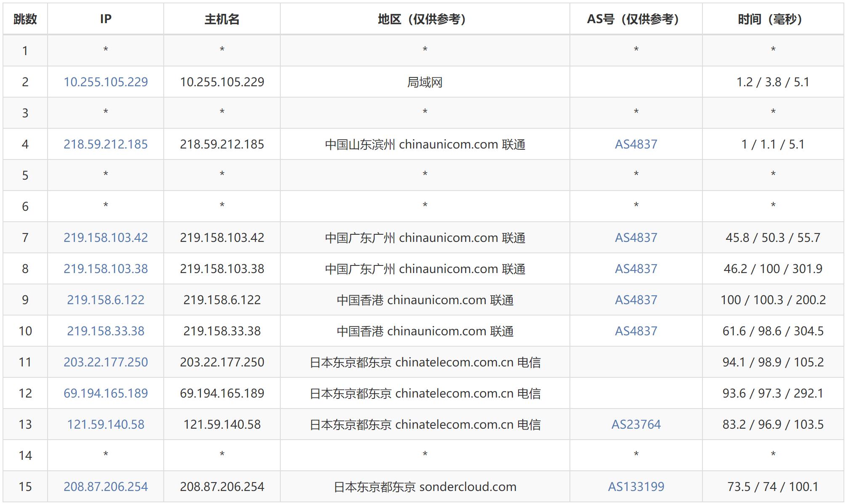Select hop 7 region 中国广东广州 chinaunicom.com 联通
This screenshot has height=504, width=846.
tap(425, 237)
